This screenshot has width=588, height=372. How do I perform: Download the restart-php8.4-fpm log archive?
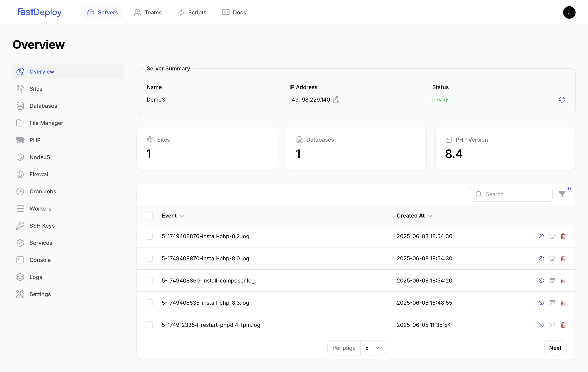point(552,325)
